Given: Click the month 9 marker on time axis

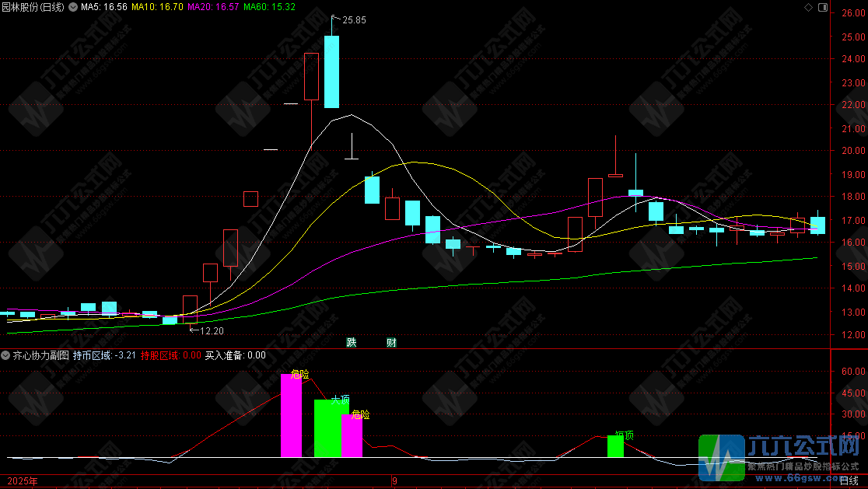Looking at the screenshot, I should [x=396, y=482].
